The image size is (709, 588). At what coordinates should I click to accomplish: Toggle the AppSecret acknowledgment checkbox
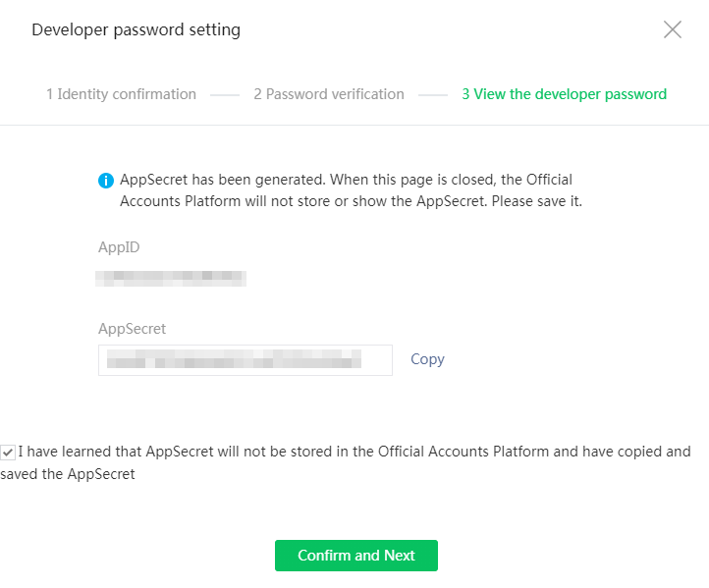coord(8,452)
